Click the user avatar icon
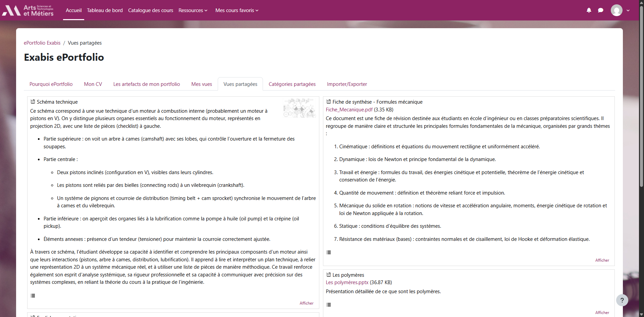Image resolution: width=644 pixels, height=317 pixels. (616, 10)
